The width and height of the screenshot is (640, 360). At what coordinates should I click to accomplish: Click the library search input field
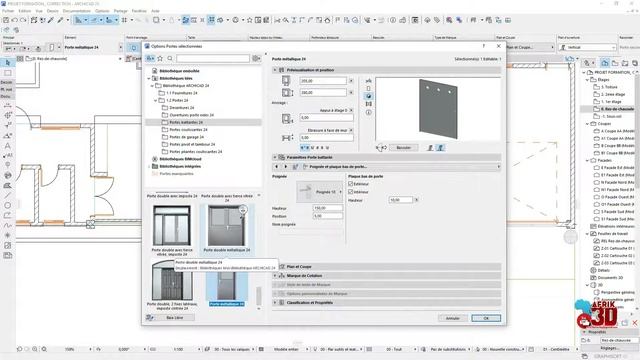(213, 58)
